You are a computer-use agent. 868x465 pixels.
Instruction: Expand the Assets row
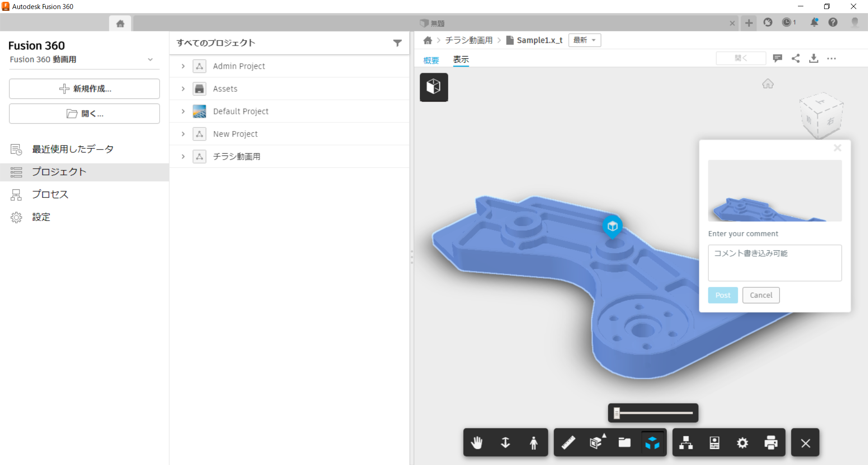(x=183, y=89)
